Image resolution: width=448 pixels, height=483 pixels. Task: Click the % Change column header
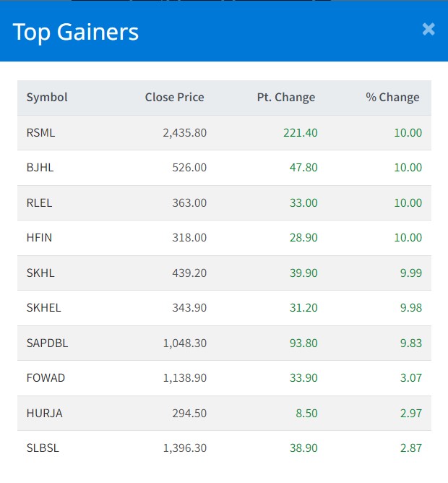[x=392, y=98]
